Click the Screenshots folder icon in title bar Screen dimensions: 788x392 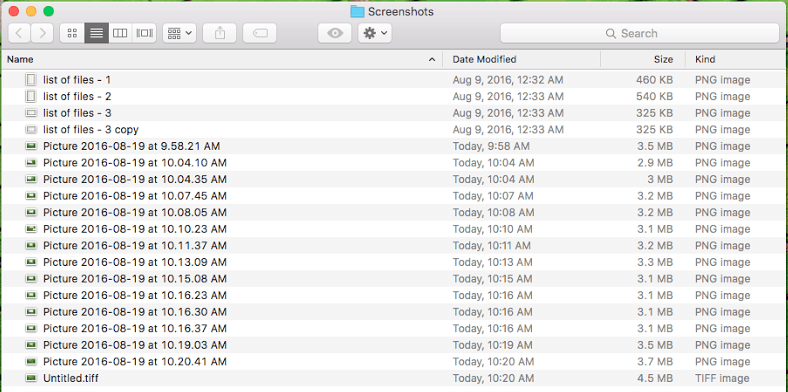[x=357, y=11]
